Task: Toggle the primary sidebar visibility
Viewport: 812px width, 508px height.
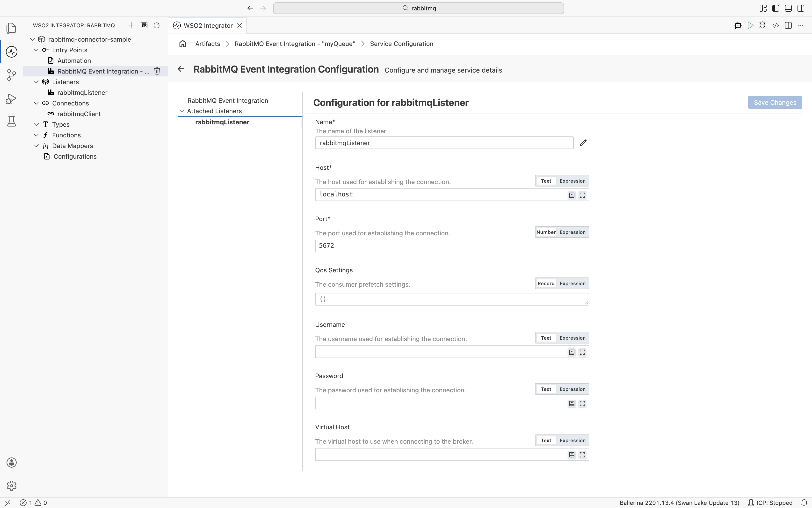Action: [776, 8]
